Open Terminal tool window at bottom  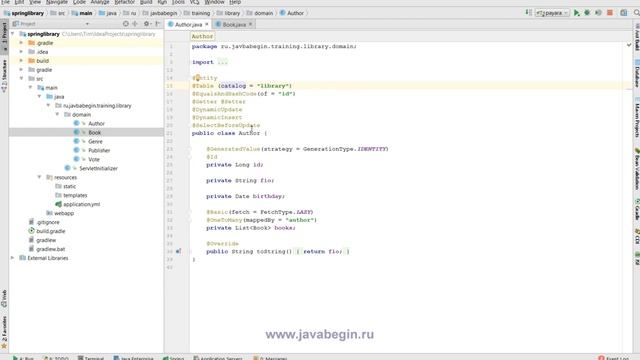click(x=91, y=358)
